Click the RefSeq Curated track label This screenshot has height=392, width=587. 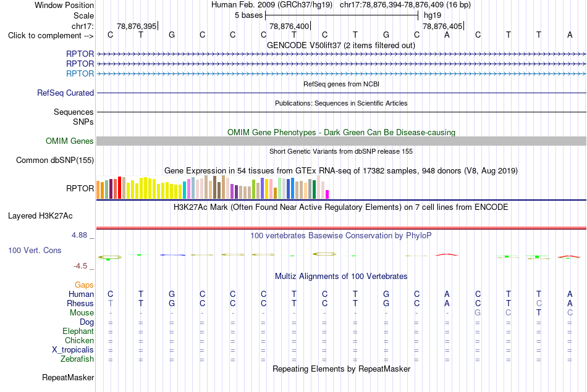(x=65, y=93)
